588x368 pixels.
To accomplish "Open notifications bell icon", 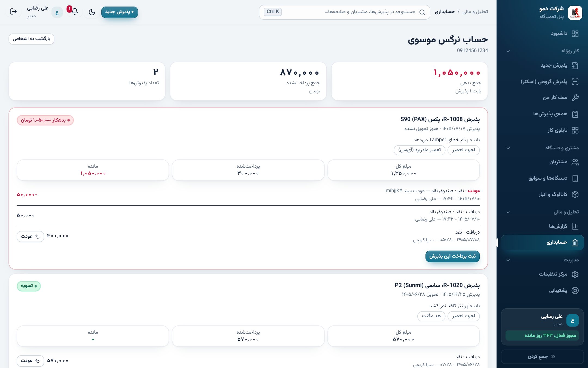I will pos(75,11).
